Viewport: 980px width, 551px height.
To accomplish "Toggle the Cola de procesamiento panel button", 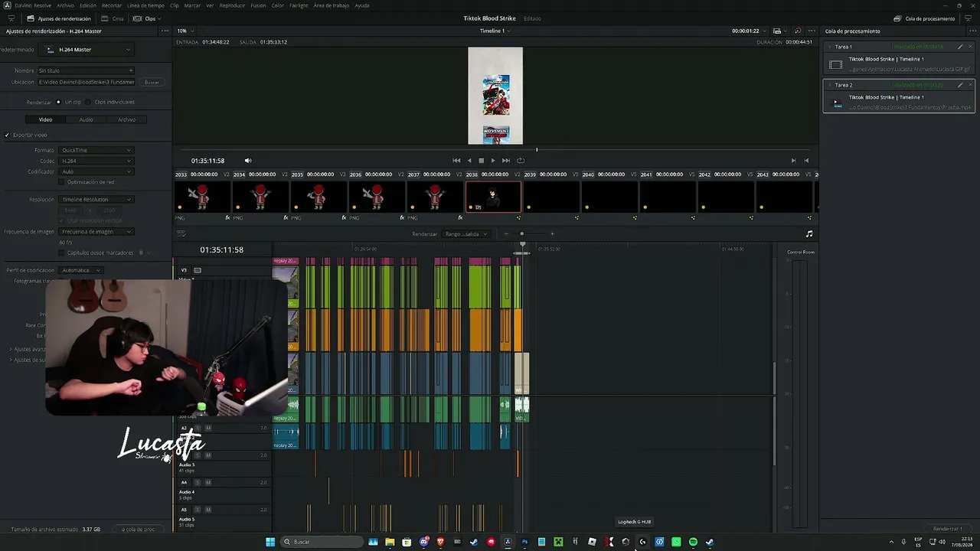I will 924,18.
